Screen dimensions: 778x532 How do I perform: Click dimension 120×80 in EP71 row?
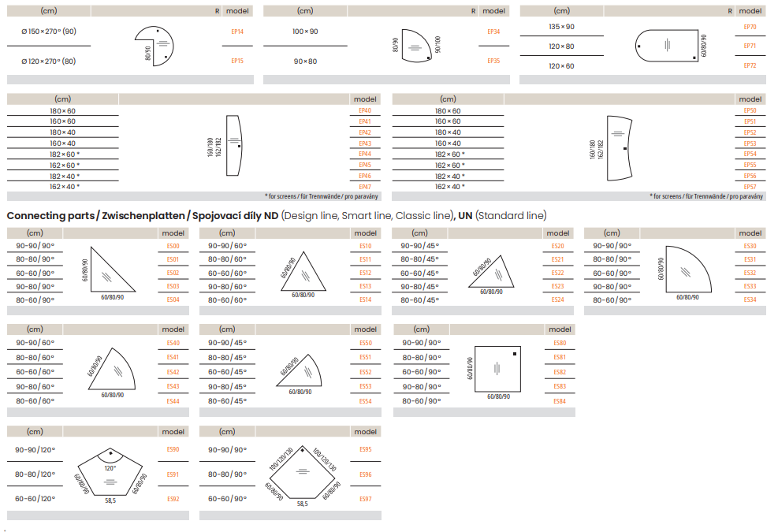click(x=562, y=47)
